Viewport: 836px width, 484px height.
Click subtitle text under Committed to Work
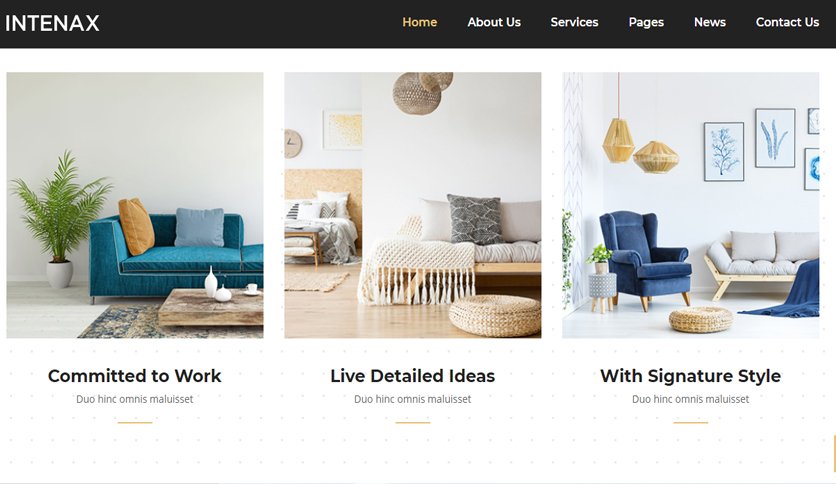(134, 399)
